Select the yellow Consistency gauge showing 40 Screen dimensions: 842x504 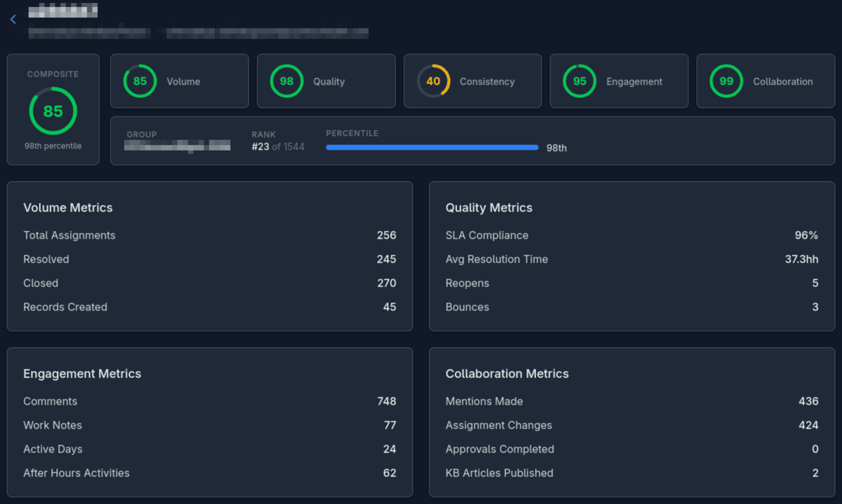click(x=433, y=81)
